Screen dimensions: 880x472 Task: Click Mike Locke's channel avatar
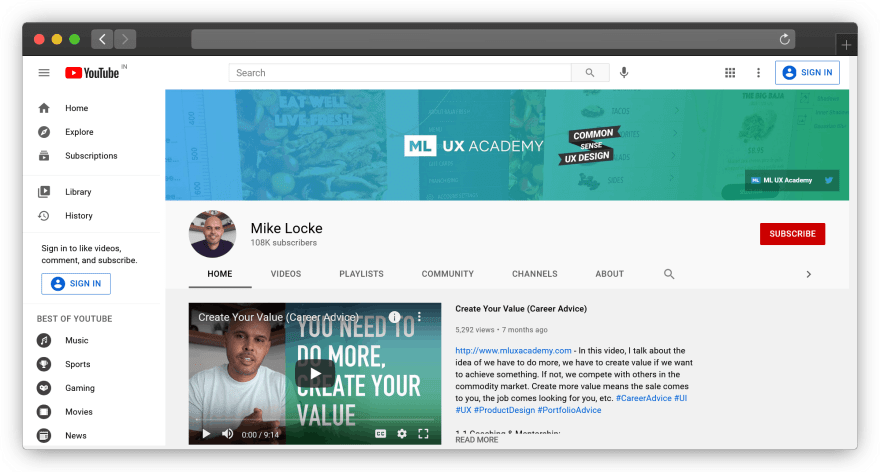pos(212,233)
